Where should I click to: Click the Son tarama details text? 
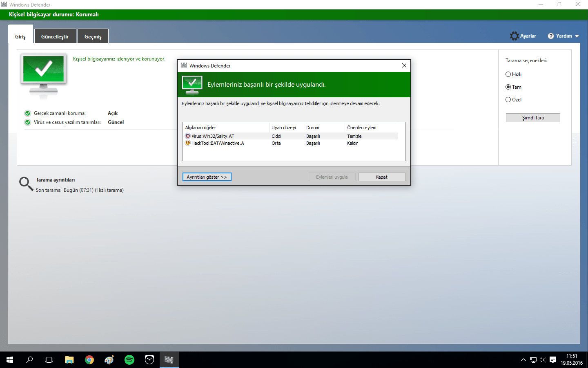coord(80,190)
